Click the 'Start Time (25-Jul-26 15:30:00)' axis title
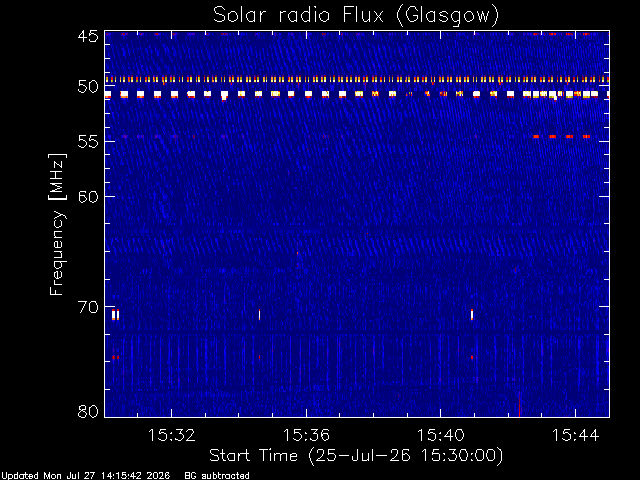640x480 pixels. [x=356, y=456]
